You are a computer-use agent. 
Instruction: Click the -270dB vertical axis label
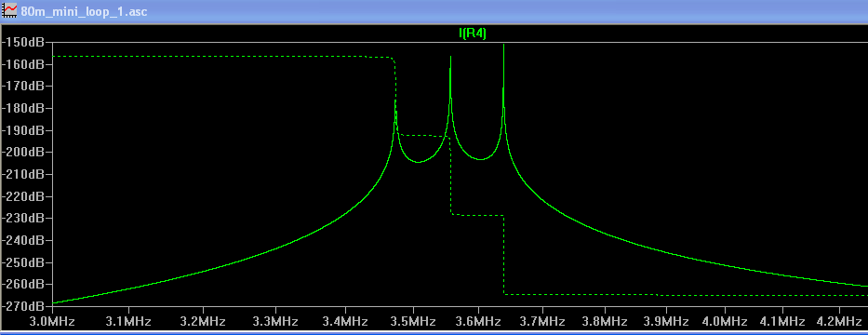point(24,306)
